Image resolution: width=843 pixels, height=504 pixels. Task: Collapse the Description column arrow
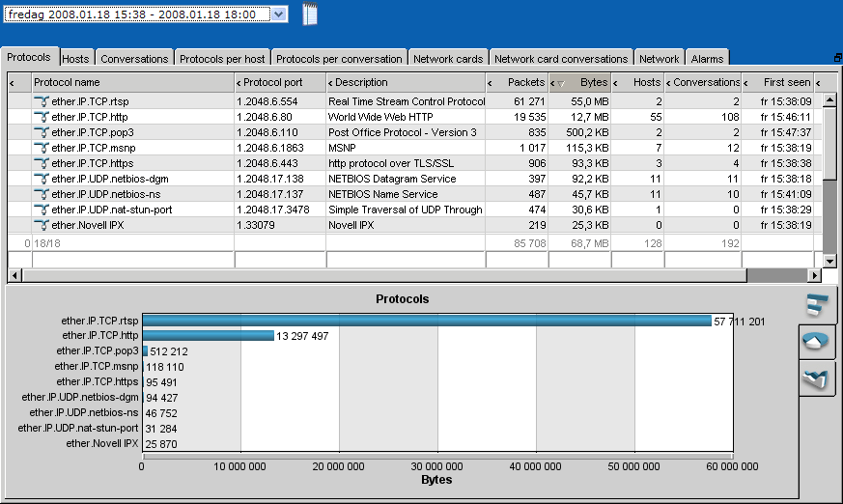tap(330, 83)
